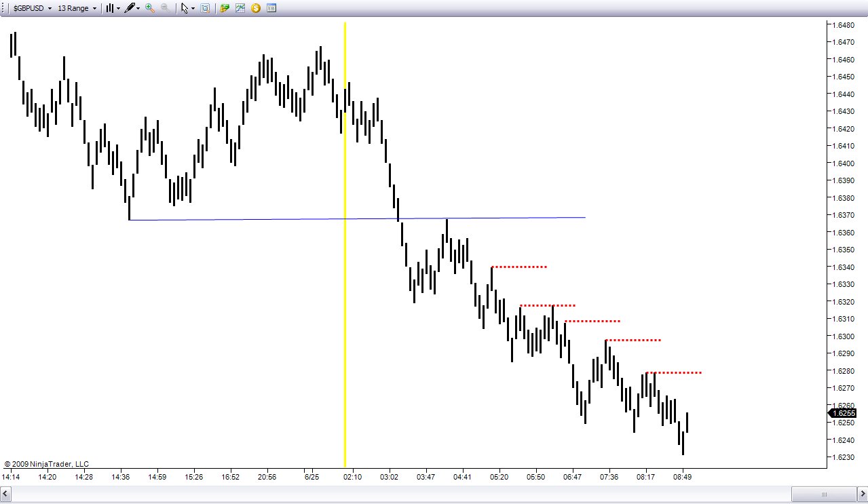
Task: Click the 20:56 time axis label
Action: point(267,478)
